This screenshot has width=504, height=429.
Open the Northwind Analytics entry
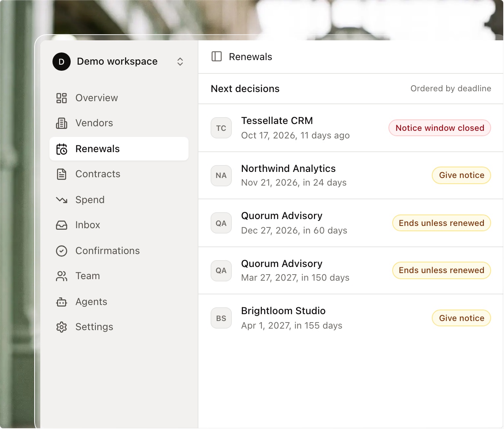[351, 176]
